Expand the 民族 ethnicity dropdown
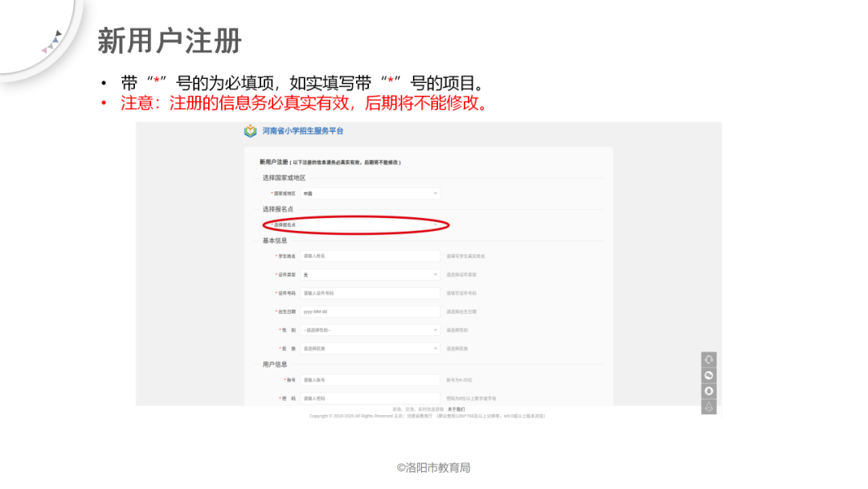Viewport: 868px width, 489px height. (x=370, y=348)
